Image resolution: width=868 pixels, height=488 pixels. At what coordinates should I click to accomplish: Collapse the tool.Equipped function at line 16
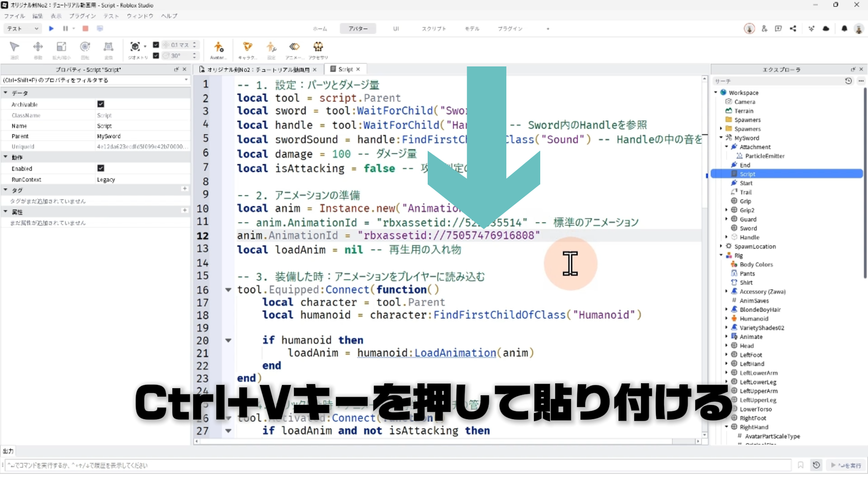coord(228,290)
